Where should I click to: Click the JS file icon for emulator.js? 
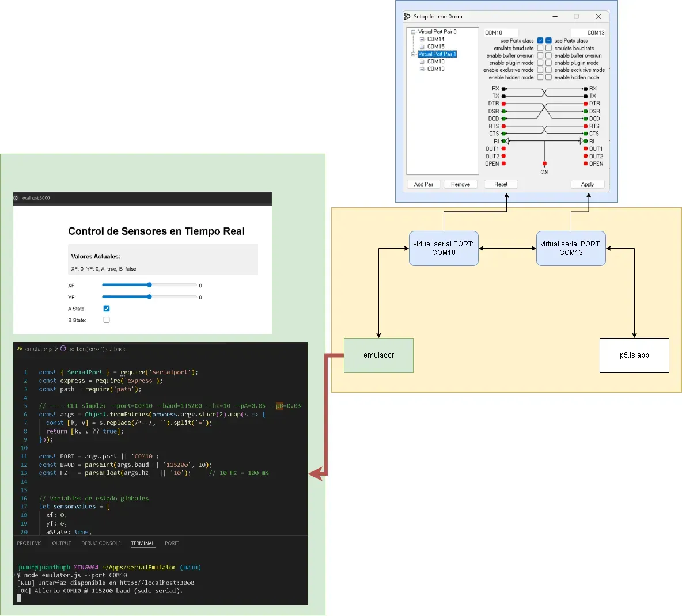[x=20, y=349]
